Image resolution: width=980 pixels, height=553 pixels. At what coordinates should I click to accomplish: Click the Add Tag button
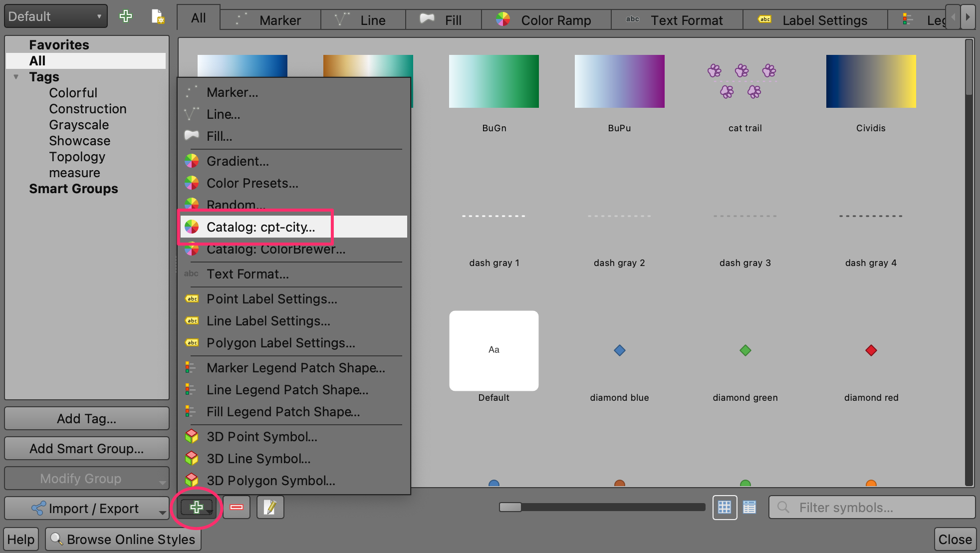(87, 418)
